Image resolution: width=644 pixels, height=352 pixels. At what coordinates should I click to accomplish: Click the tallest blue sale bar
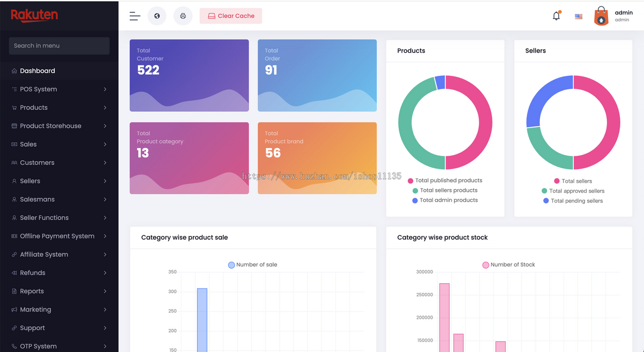click(x=202, y=320)
